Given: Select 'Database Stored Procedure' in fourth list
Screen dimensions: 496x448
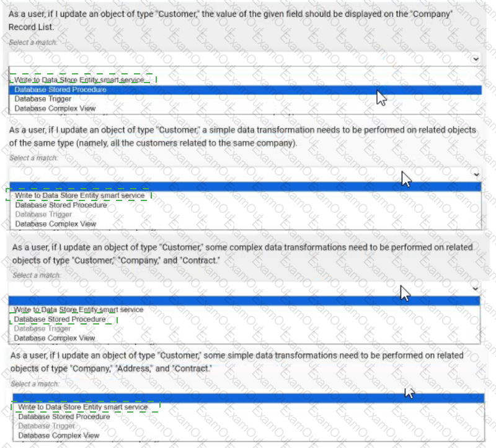Looking at the screenshot, I should [64, 416].
